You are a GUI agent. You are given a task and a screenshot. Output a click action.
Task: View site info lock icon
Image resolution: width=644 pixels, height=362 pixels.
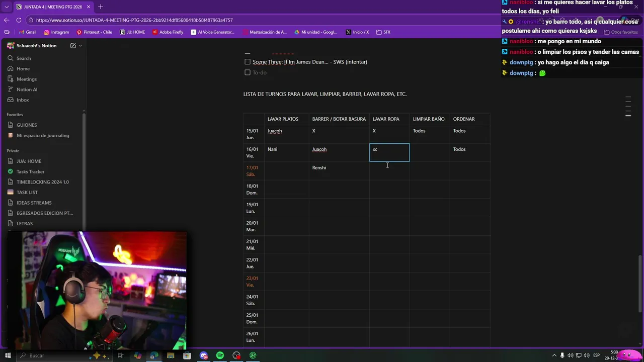[x=31, y=20]
